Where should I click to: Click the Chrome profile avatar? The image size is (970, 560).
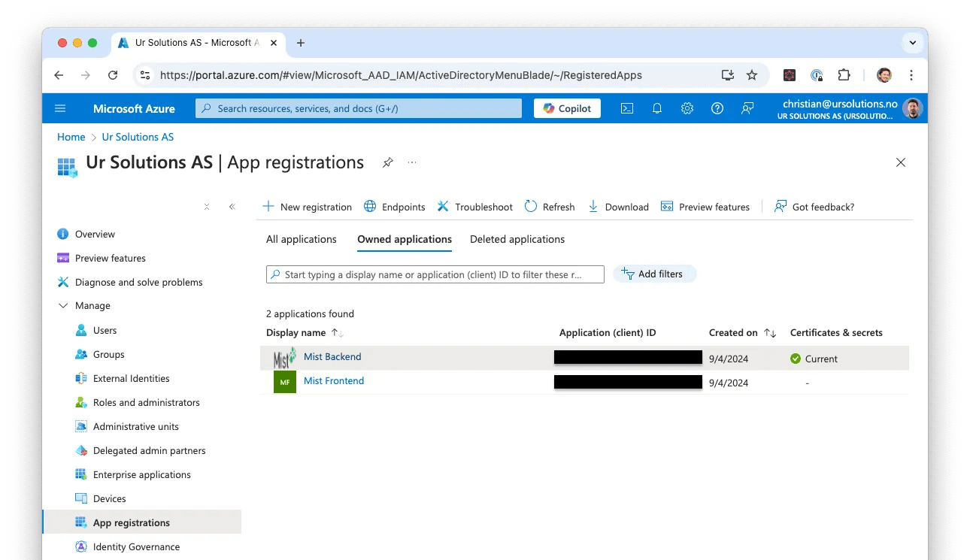pos(884,75)
